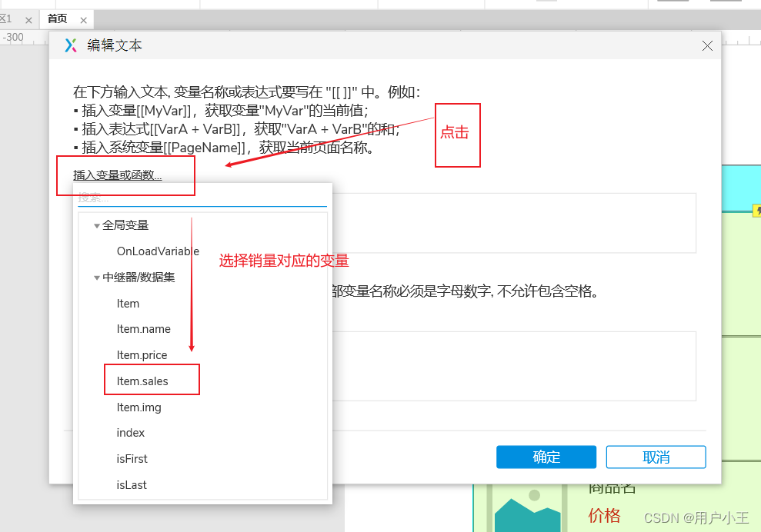
Task: Focus the variable search field
Action: pyautogui.click(x=202, y=198)
